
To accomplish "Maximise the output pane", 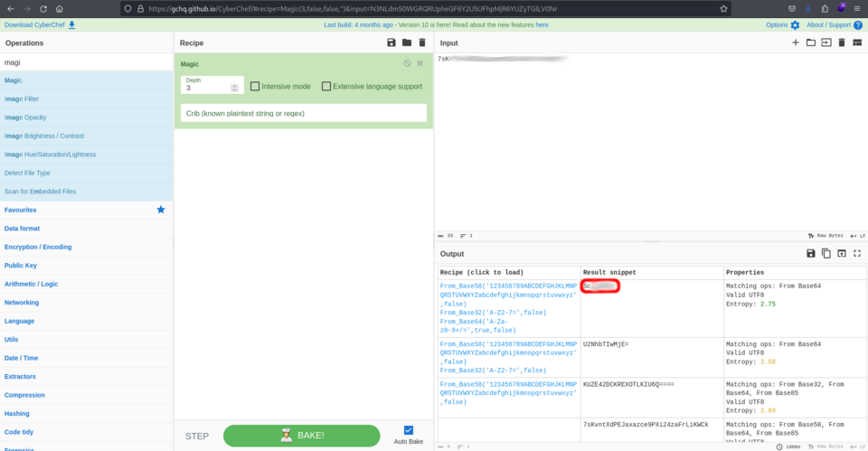I will 857,254.
